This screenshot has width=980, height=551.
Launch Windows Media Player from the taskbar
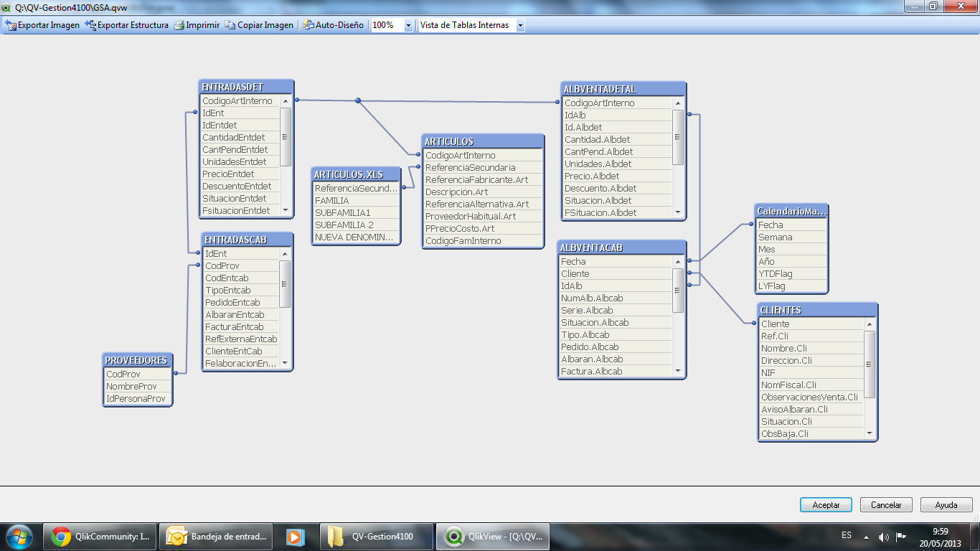click(x=296, y=536)
